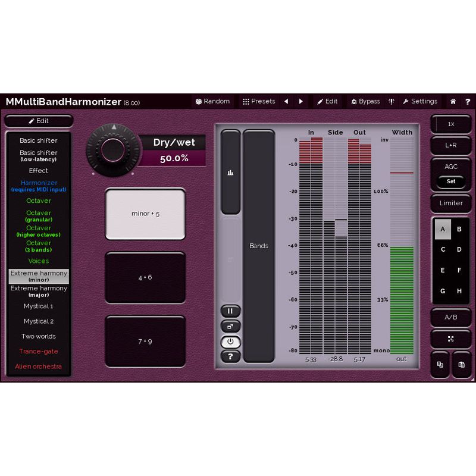
Task: Click the Edit button above the preset list
Action: pyautogui.click(x=39, y=121)
